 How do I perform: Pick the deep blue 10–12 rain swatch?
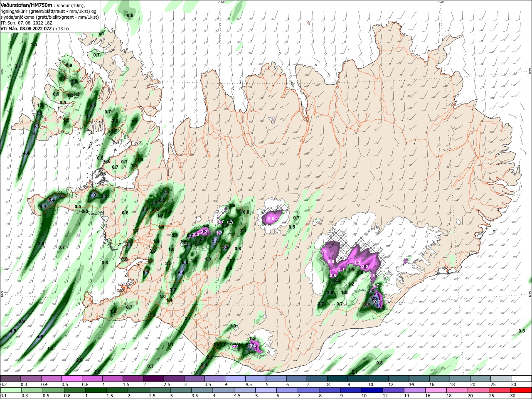tap(373, 390)
